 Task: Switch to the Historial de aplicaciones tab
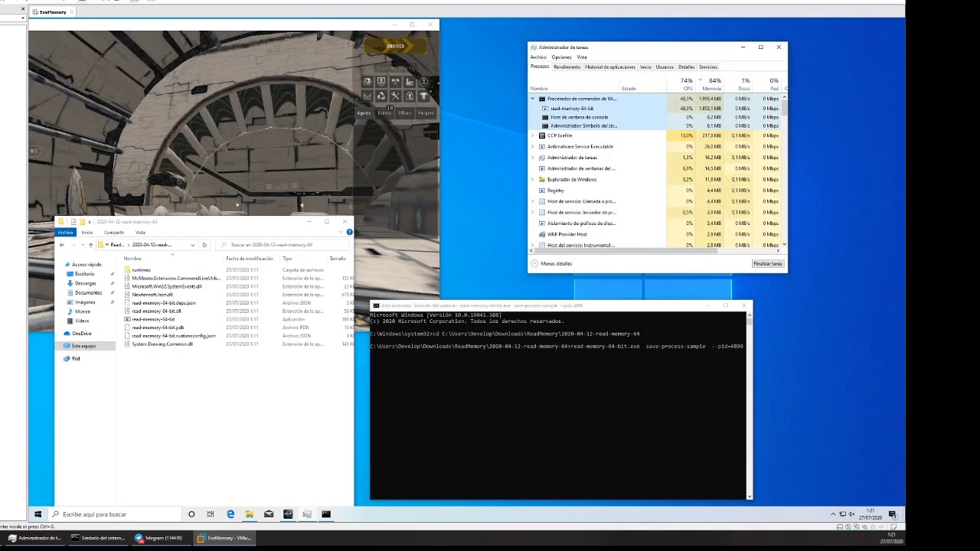610,67
